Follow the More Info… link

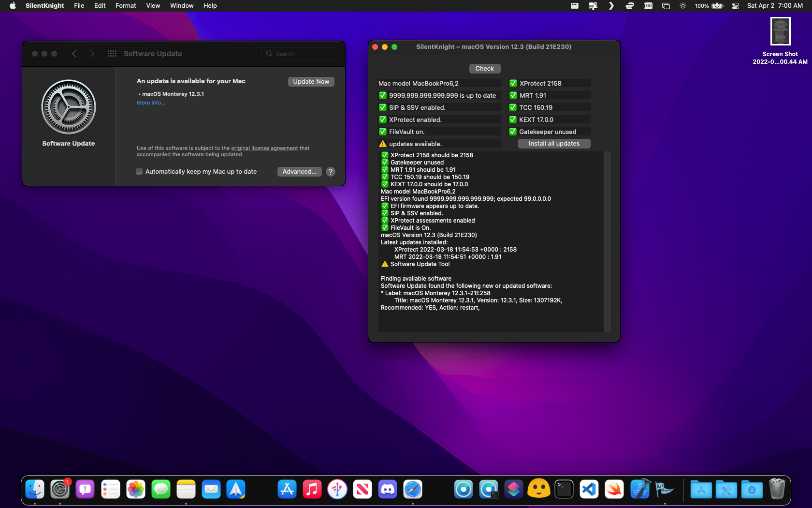coord(151,103)
